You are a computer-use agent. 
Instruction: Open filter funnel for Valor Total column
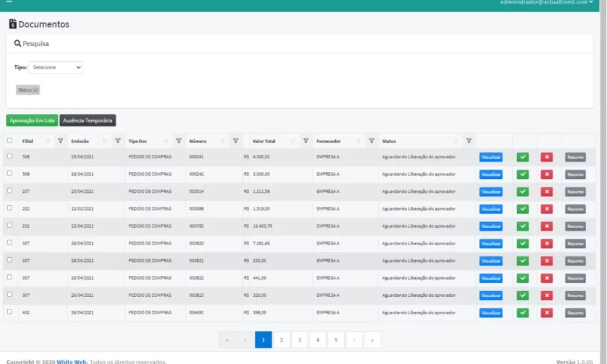coord(306,141)
